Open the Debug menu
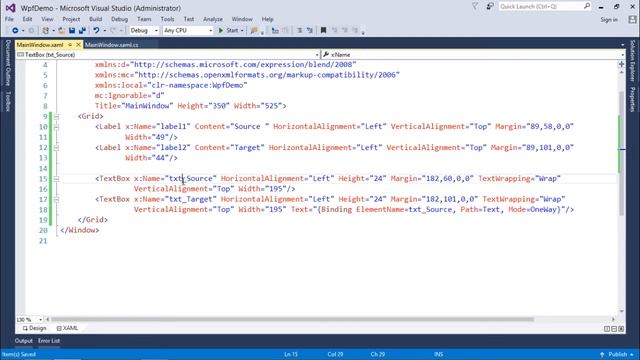Image resolution: width=640 pixels, height=360 pixels. tap(119, 19)
